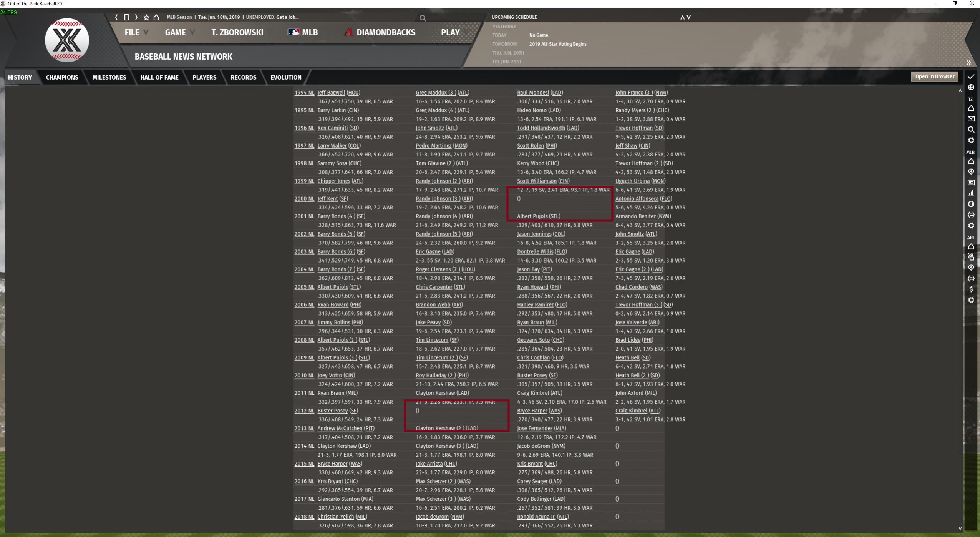980x537 pixels.
Task: Open the dollar finances icon under ARI
Action: click(971, 289)
